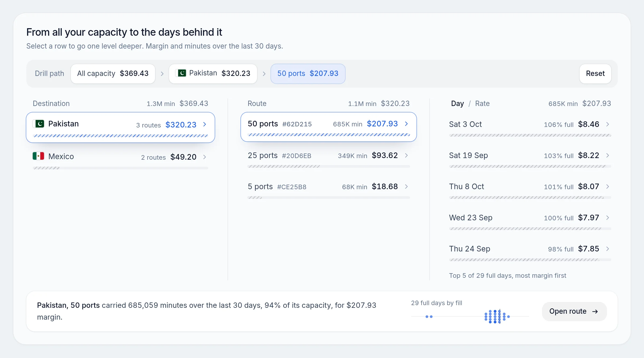Click the Drill path label

[x=49, y=74]
